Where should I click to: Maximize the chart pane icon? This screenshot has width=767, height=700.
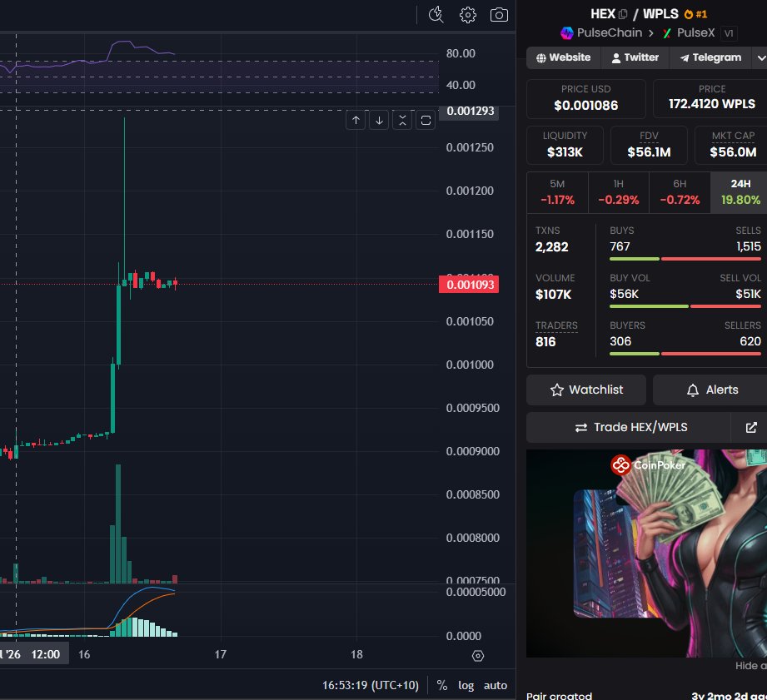click(x=426, y=120)
